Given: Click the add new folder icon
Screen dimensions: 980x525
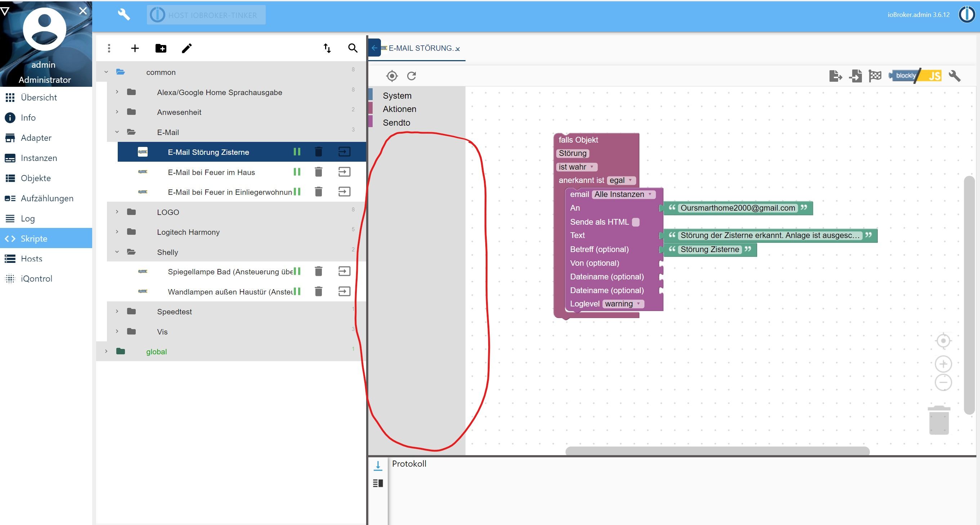Looking at the screenshot, I should coord(161,48).
